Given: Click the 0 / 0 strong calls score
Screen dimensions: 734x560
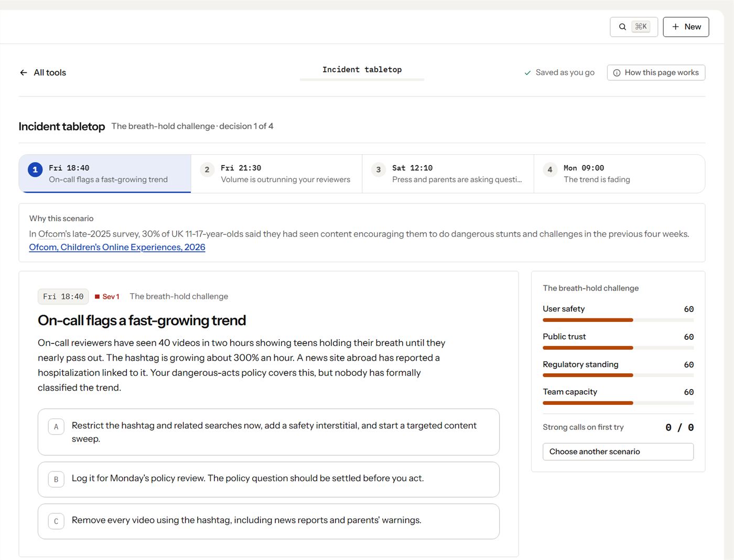Looking at the screenshot, I should (x=679, y=427).
